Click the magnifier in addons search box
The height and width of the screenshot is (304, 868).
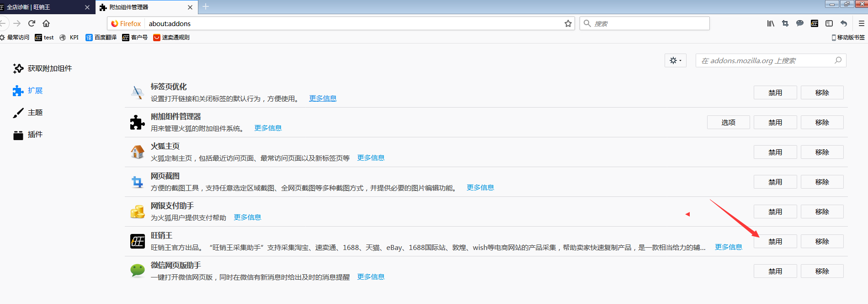(838, 60)
